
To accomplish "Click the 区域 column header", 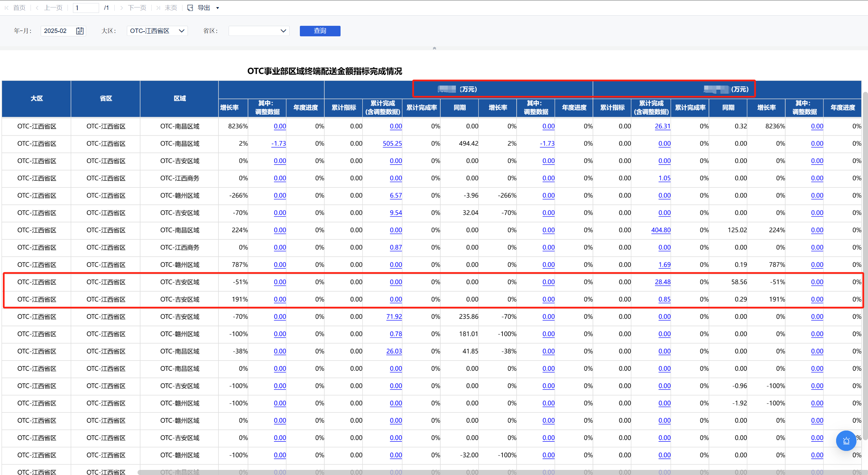I will click(x=179, y=98).
